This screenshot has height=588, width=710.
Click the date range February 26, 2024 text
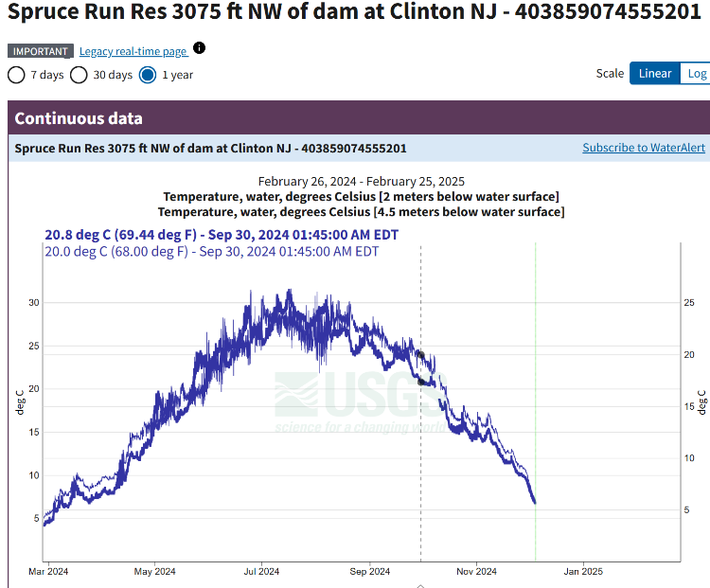(x=362, y=181)
